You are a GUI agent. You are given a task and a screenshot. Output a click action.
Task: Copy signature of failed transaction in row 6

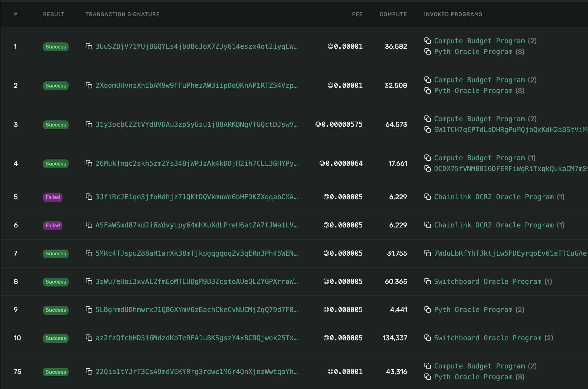click(x=89, y=225)
